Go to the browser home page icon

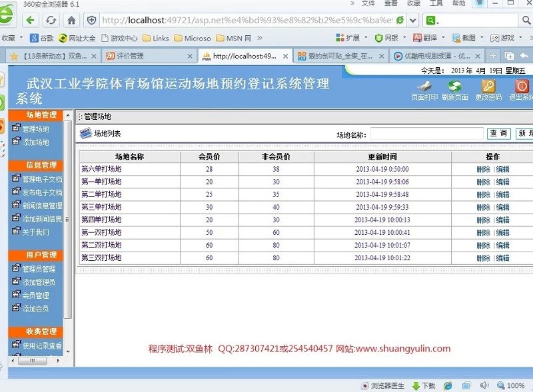click(71, 20)
